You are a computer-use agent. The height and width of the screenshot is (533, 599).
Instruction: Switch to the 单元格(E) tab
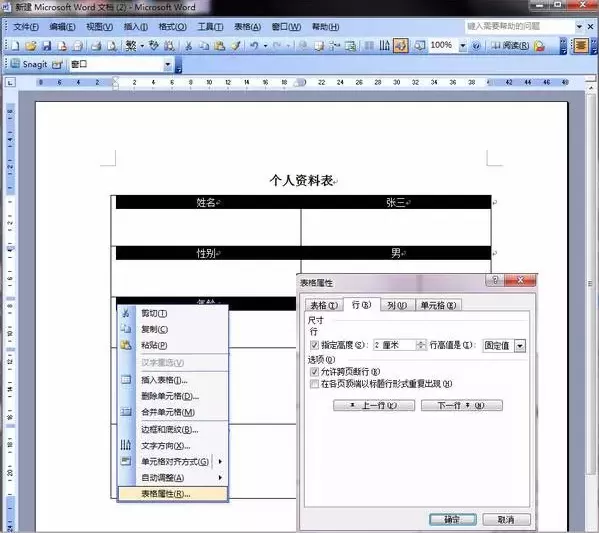438,305
